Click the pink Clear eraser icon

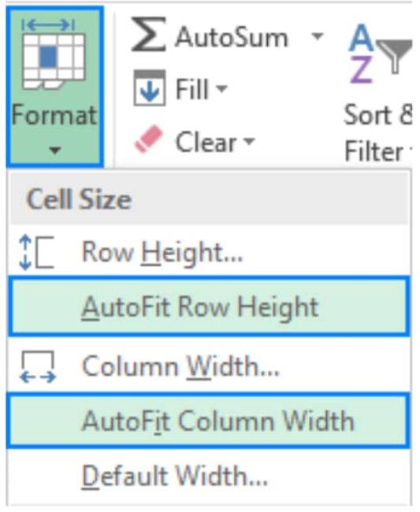tap(149, 139)
